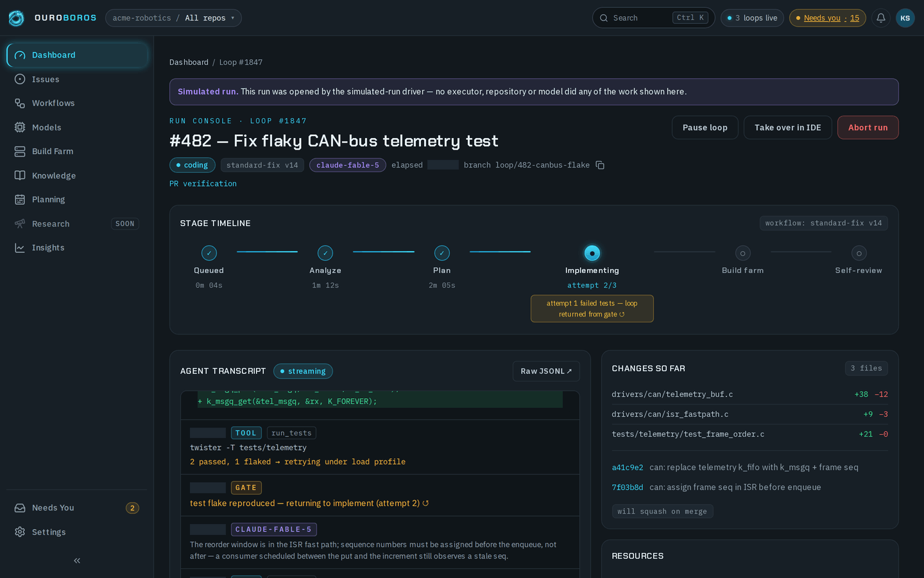Click the Knowledge book icon
Image resolution: width=924 pixels, height=578 pixels.
[20, 175]
